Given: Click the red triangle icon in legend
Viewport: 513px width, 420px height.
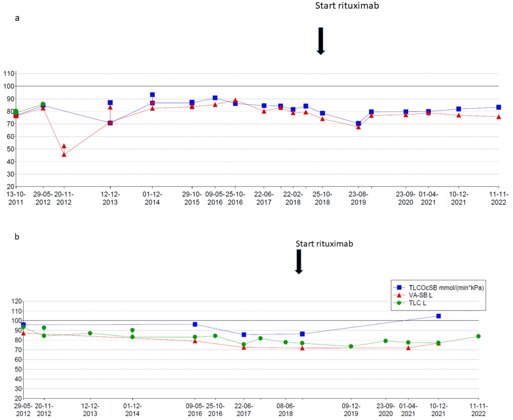Looking at the screenshot, I should [399, 295].
